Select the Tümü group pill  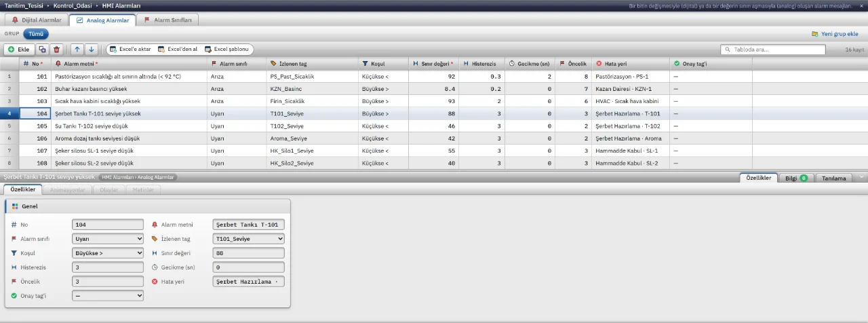click(x=36, y=33)
